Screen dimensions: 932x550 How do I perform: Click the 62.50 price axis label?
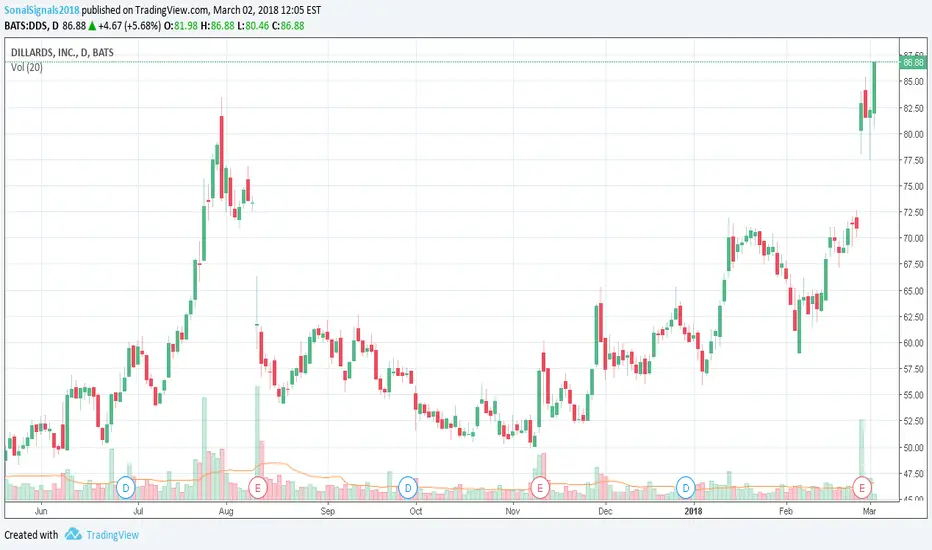point(913,317)
